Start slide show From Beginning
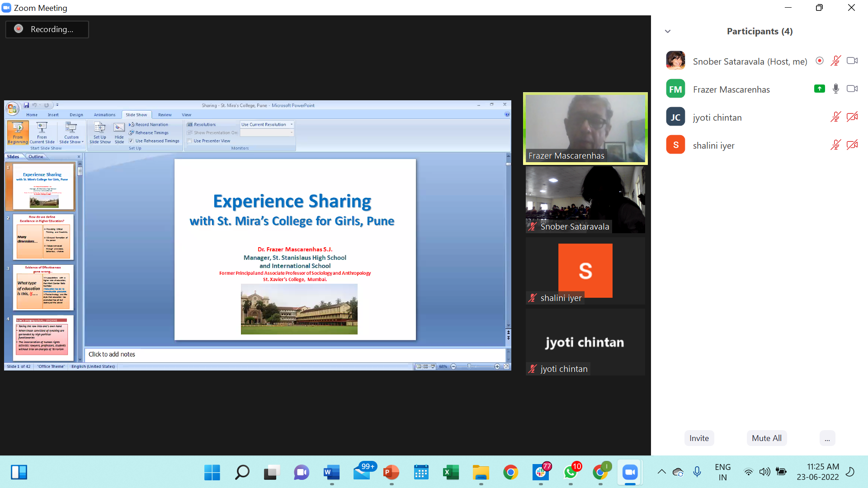The height and width of the screenshot is (488, 868). pyautogui.click(x=18, y=132)
